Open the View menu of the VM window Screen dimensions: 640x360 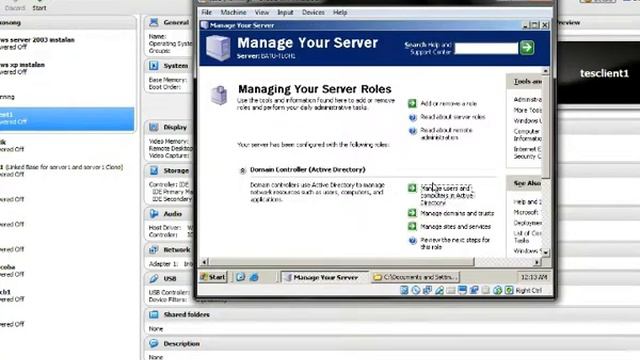tap(262, 12)
